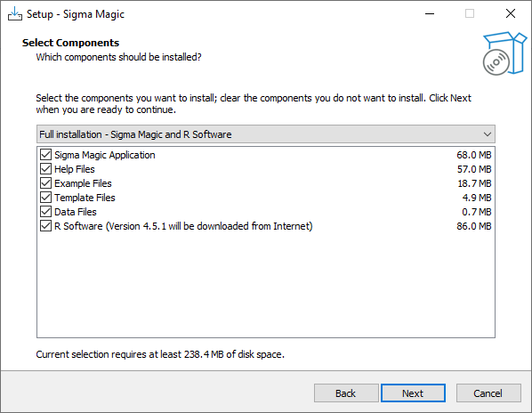The width and height of the screenshot is (532, 413).
Task: Select the R Software 86.0 MB entry
Action: click(x=266, y=226)
